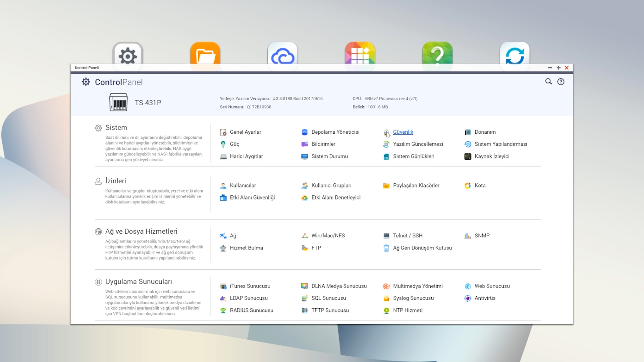The image size is (644, 362).
Task: Open the Donanım hardware icon
Action: pos(468,132)
